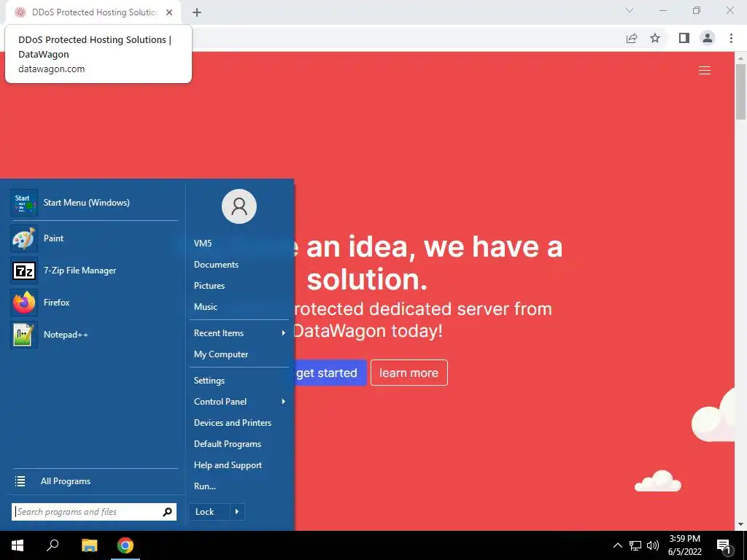Viewport: 747px width, 560px height.
Task: Expand the arrow next to Lock
Action: point(237,512)
